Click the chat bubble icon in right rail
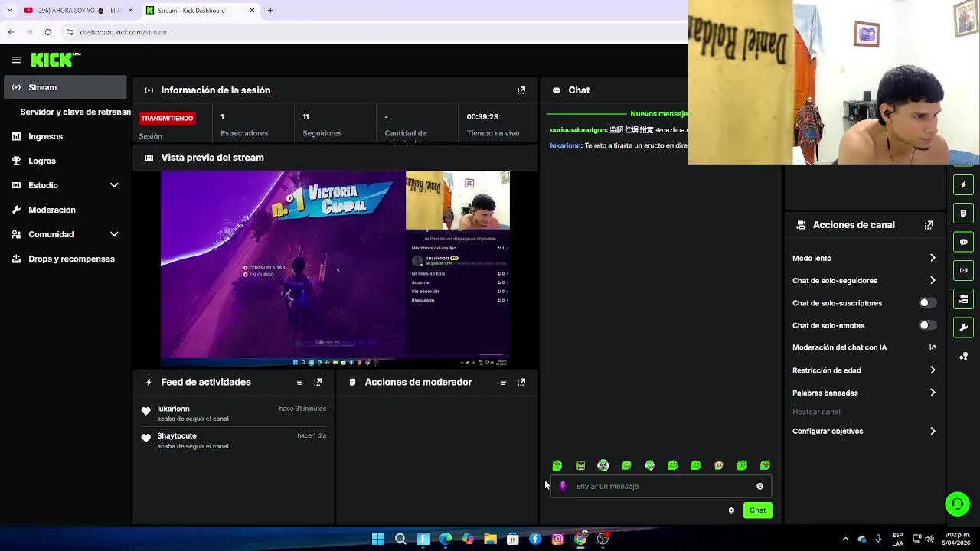The height and width of the screenshot is (551, 980). (x=963, y=242)
